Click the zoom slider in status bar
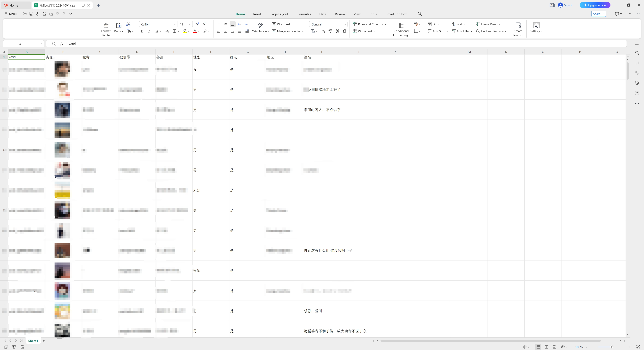Screen dimensions: 644x350 (611, 347)
